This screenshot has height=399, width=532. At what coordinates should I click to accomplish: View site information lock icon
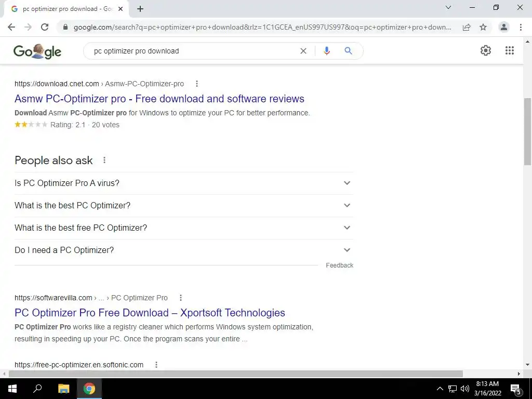(x=65, y=27)
